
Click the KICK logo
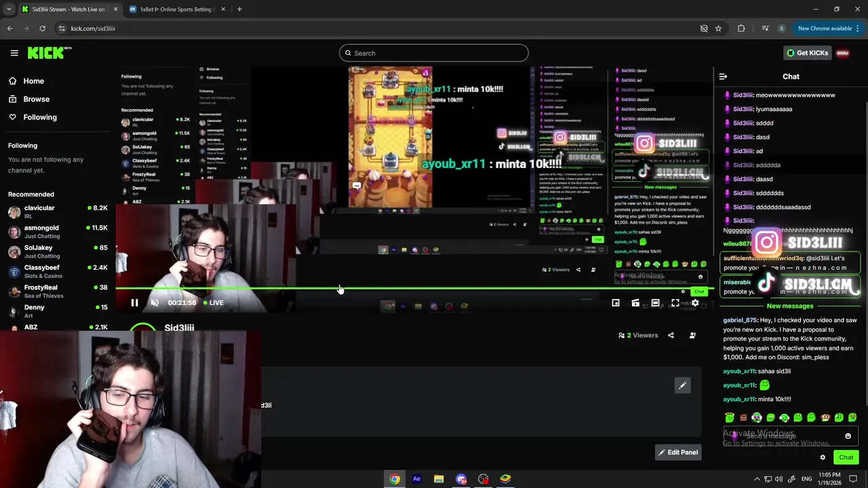point(49,53)
